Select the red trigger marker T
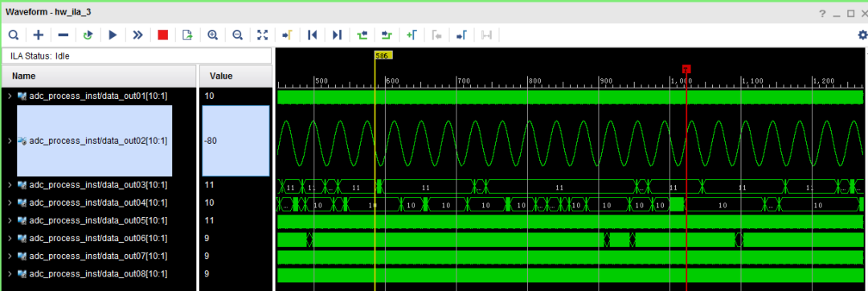The image size is (868, 291). point(686,69)
